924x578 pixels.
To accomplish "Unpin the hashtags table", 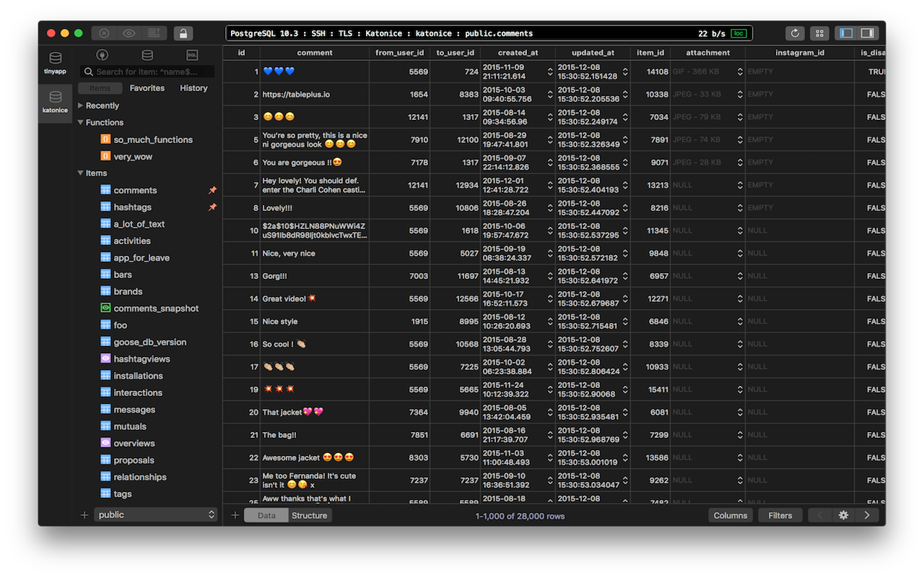I will click(212, 207).
